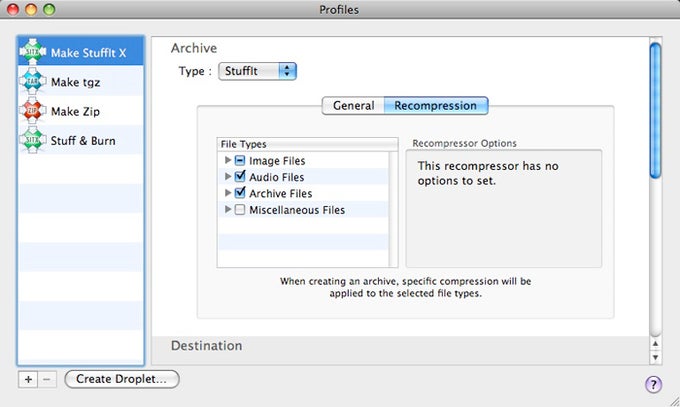
Task: Switch to the General tab
Action: (353, 105)
